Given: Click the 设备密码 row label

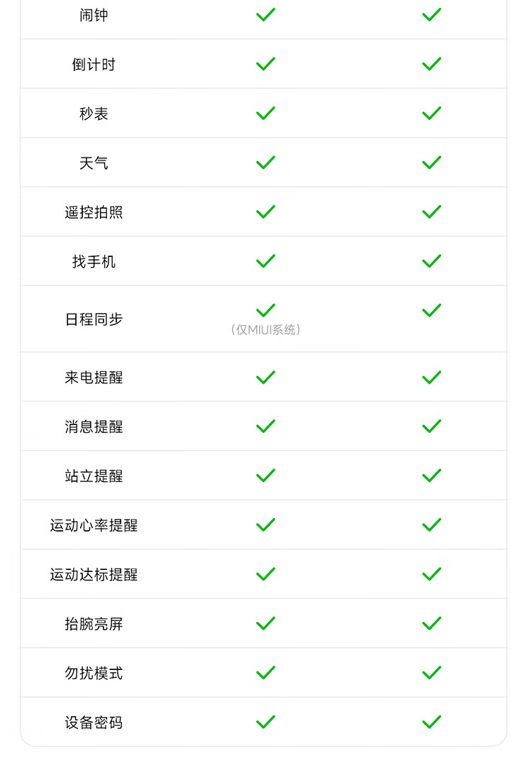Looking at the screenshot, I should (94, 723).
